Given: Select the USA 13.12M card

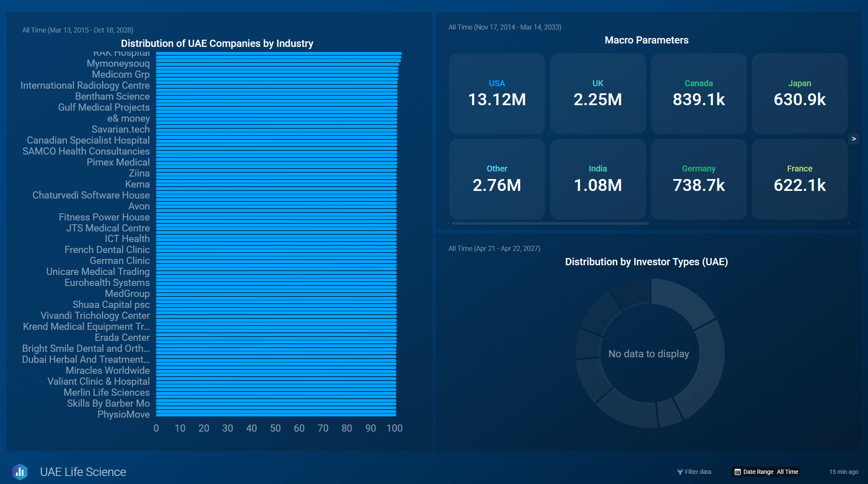Looking at the screenshot, I should point(497,93).
